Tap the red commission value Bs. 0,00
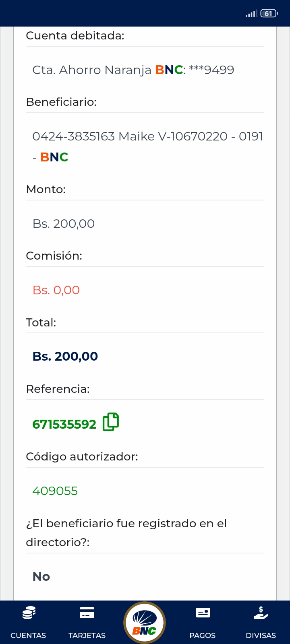290x644 pixels. click(56, 290)
